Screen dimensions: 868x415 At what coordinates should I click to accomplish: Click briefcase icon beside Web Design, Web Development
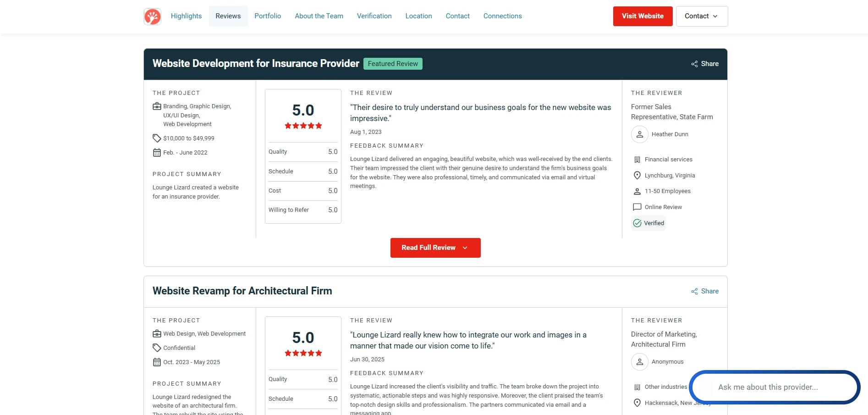click(x=157, y=334)
